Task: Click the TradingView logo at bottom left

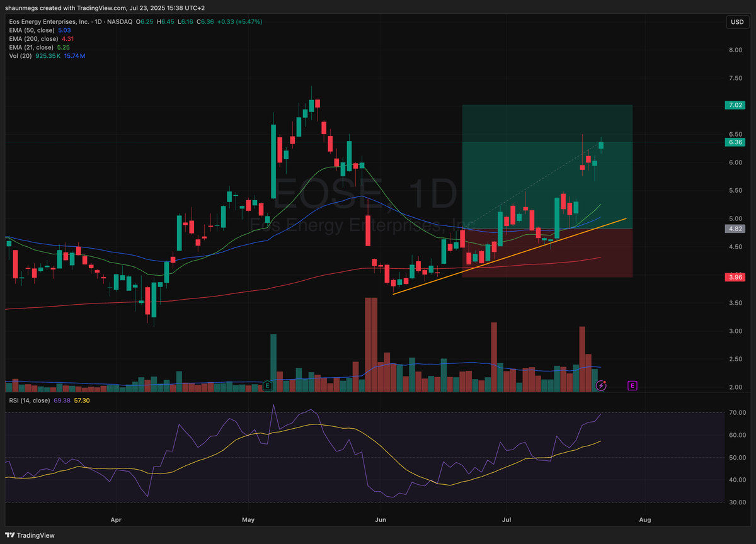Action: click(x=30, y=535)
